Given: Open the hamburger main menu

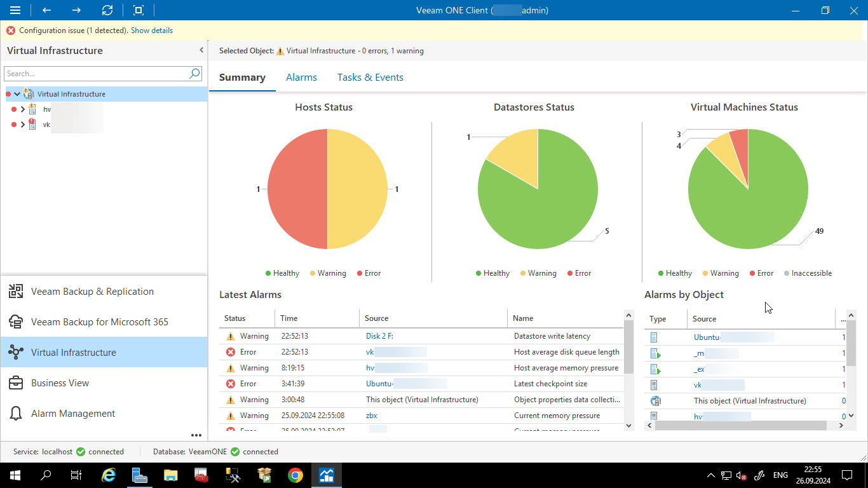Looking at the screenshot, I should [x=15, y=10].
